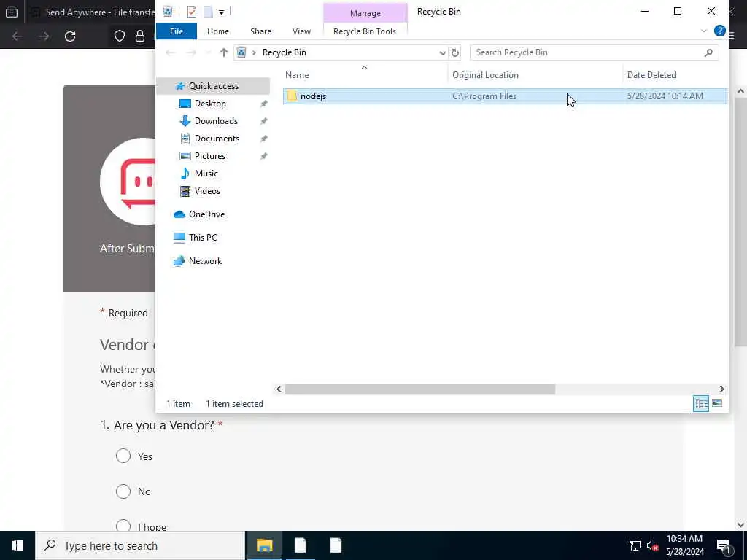The height and width of the screenshot is (560, 747).
Task: Open Desktop in the navigation pane
Action: 210,104
